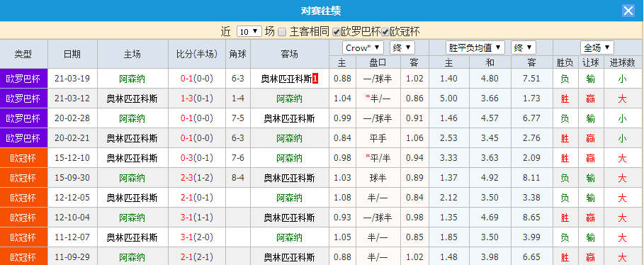The width and height of the screenshot is (644, 265).
Task: Click the corner count 8-4 on the 15-09-30 row
Action: click(238, 178)
